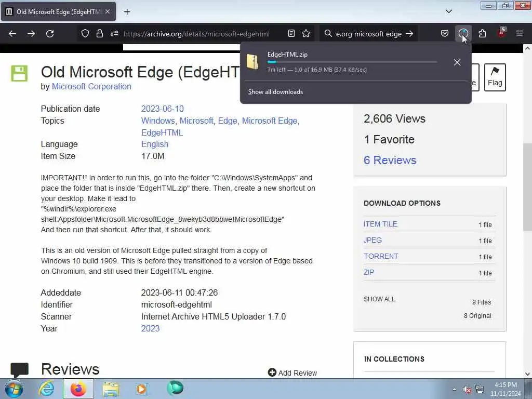
Task: Select the Old Microsoft Edge tab
Action: (x=58, y=12)
